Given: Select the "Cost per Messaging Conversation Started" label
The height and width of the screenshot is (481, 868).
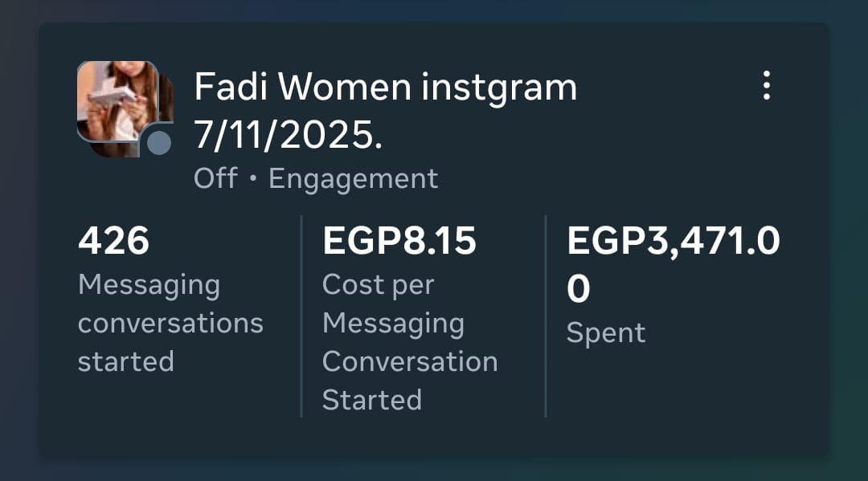Looking at the screenshot, I should (409, 342).
